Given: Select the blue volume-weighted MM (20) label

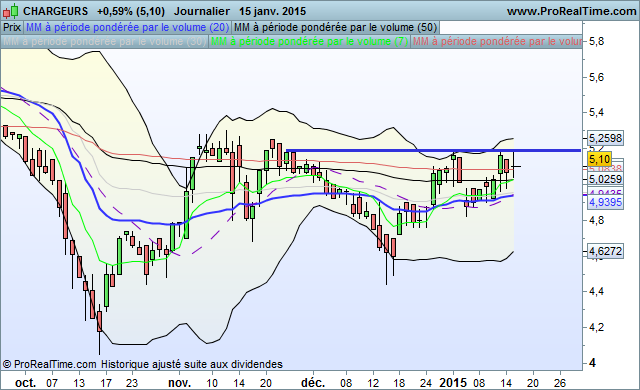Looking at the screenshot, I should pos(127,27).
